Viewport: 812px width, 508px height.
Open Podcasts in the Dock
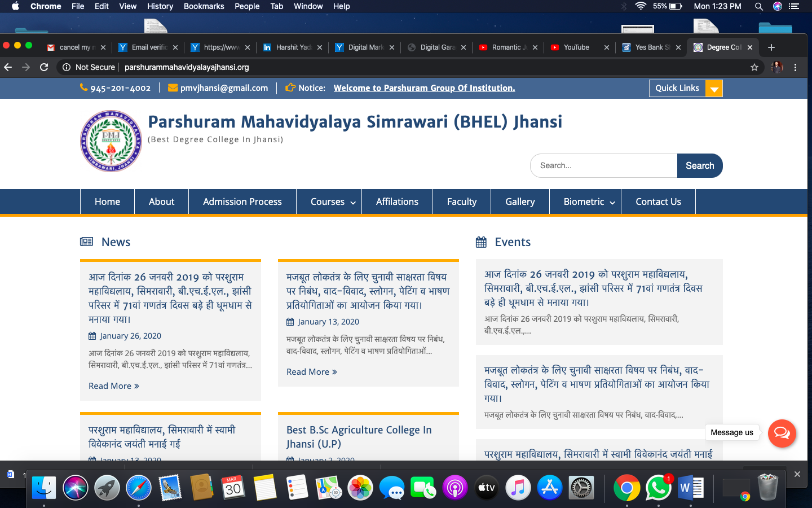(x=454, y=488)
